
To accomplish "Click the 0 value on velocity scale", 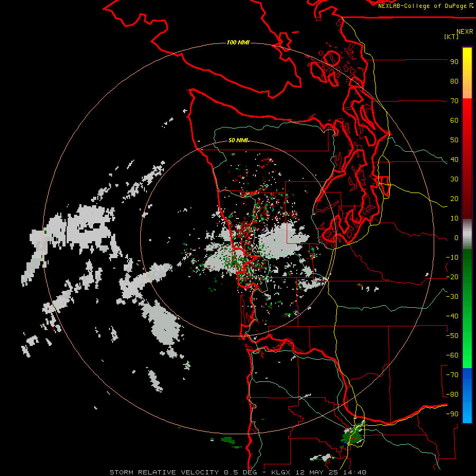I will click(456, 238).
